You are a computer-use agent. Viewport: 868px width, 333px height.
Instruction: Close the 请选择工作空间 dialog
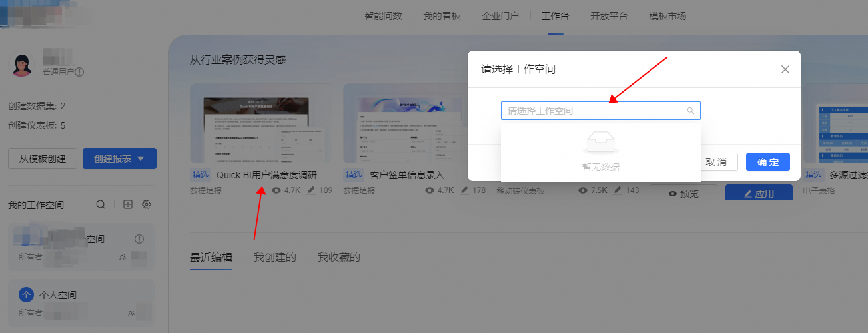pos(785,69)
